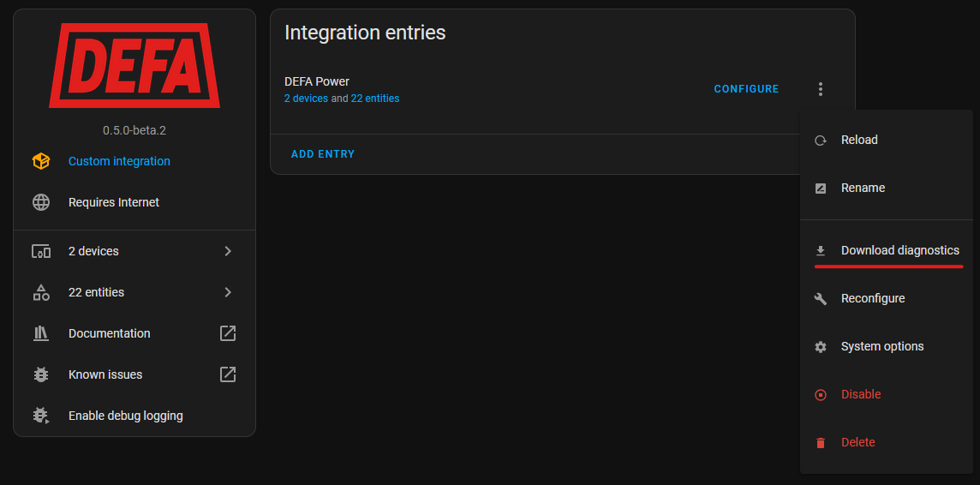Click the Custom integration box icon
This screenshot has width=980, height=485.
(x=41, y=161)
